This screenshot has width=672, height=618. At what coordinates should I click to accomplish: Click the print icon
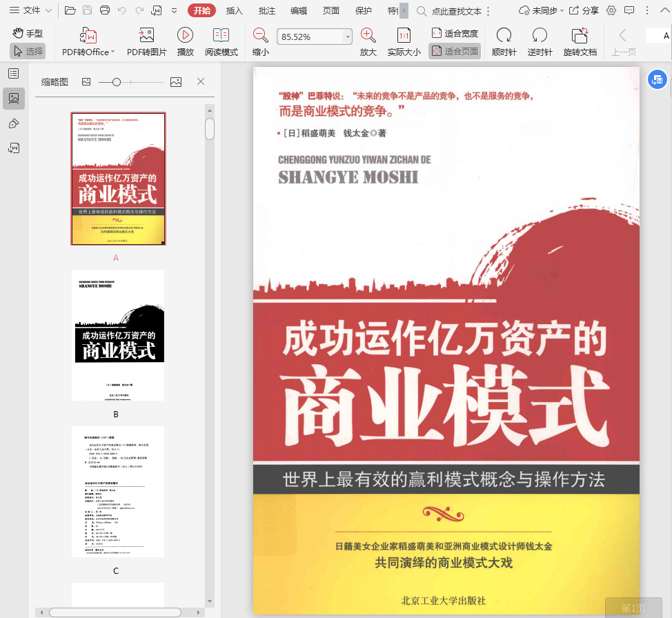[x=105, y=10]
